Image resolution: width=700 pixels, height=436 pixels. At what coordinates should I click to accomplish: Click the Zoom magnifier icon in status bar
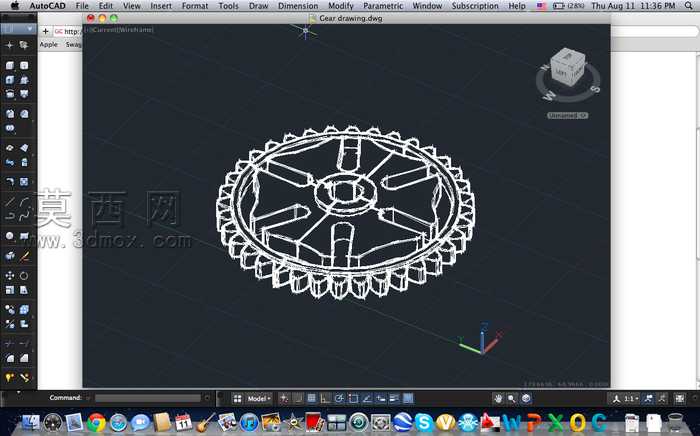point(512,399)
